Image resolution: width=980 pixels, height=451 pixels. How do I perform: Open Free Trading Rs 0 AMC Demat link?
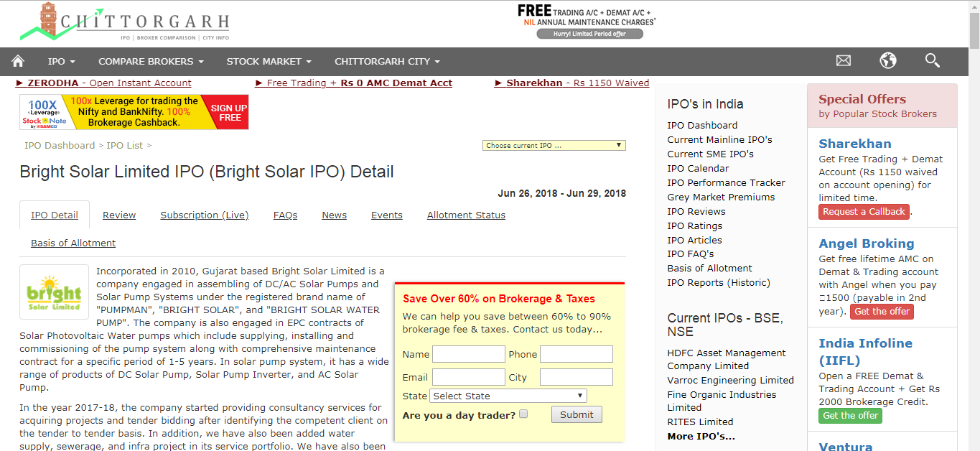click(x=354, y=83)
